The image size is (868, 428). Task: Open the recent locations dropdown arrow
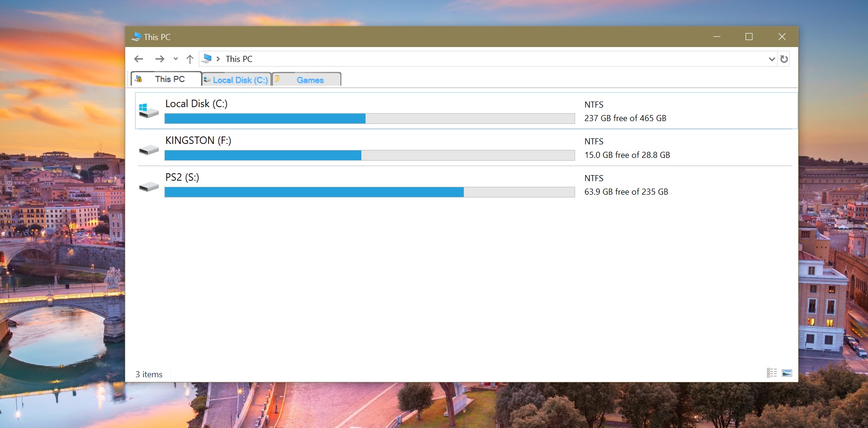(x=176, y=59)
